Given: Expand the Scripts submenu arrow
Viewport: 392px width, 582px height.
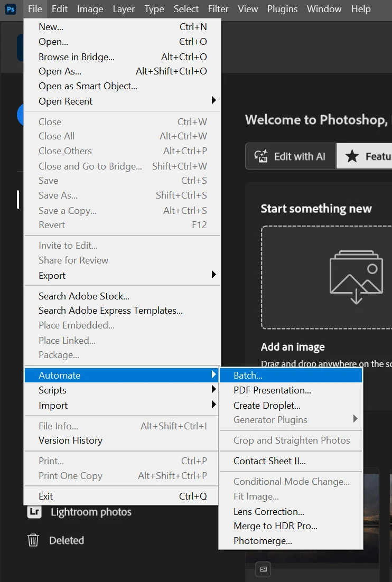Looking at the screenshot, I should click(x=213, y=389).
